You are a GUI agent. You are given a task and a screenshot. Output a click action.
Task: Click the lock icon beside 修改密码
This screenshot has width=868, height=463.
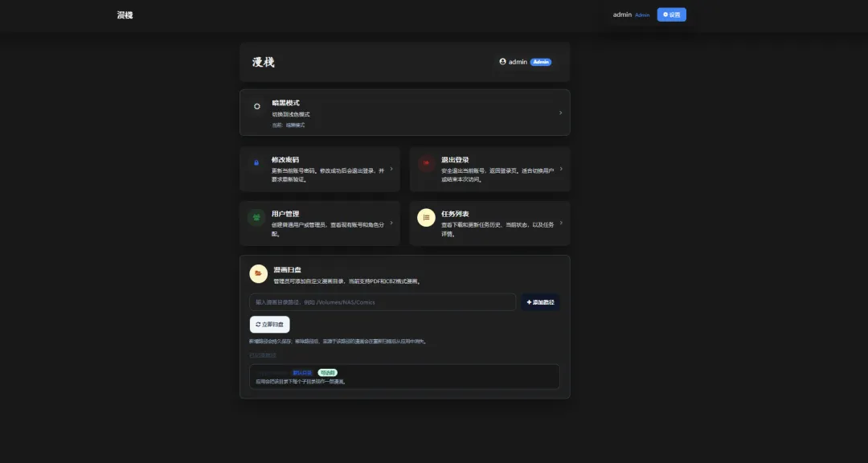point(256,163)
